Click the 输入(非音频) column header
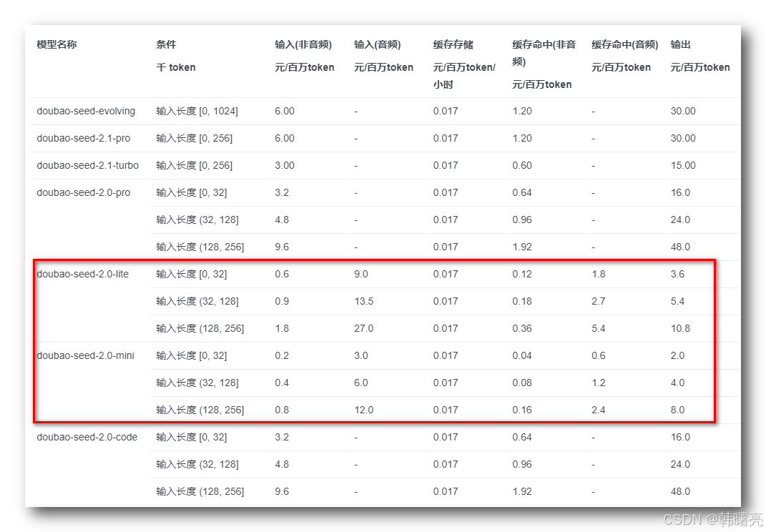 [x=303, y=44]
